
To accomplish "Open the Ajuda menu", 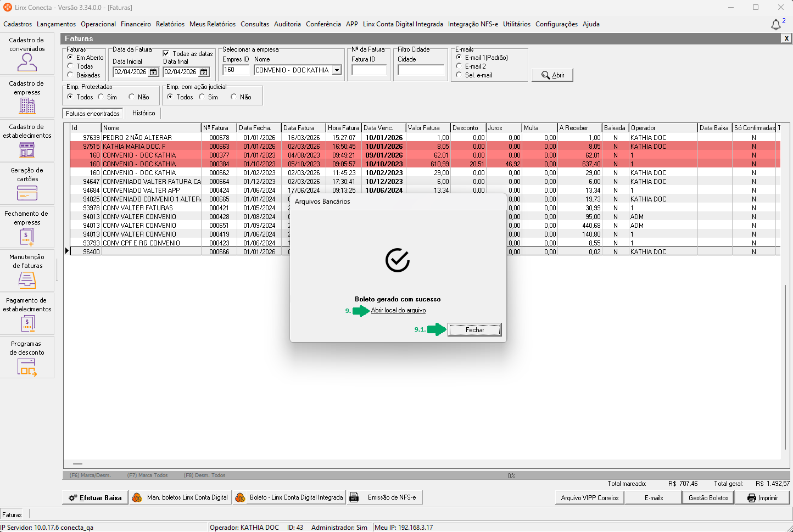I will tap(591, 24).
